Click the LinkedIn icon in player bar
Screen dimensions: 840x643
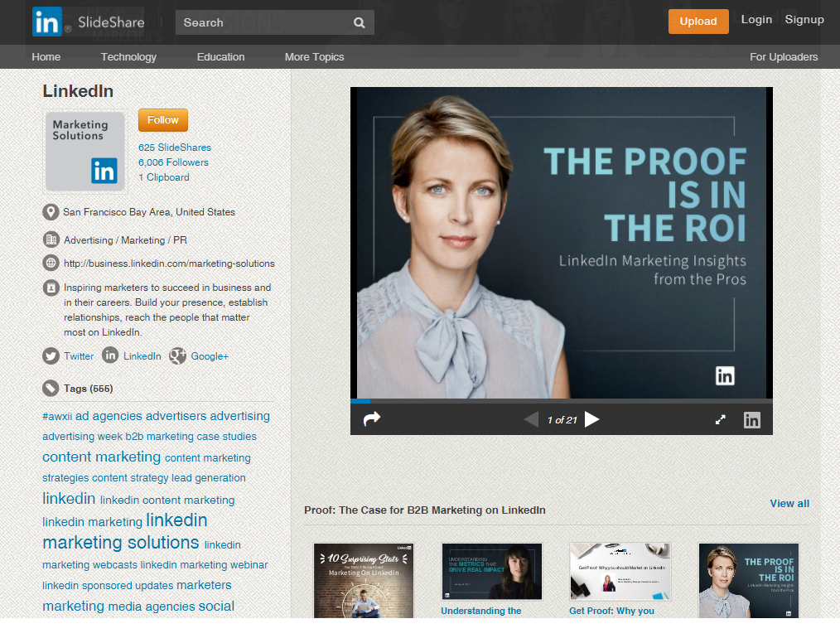tap(751, 419)
